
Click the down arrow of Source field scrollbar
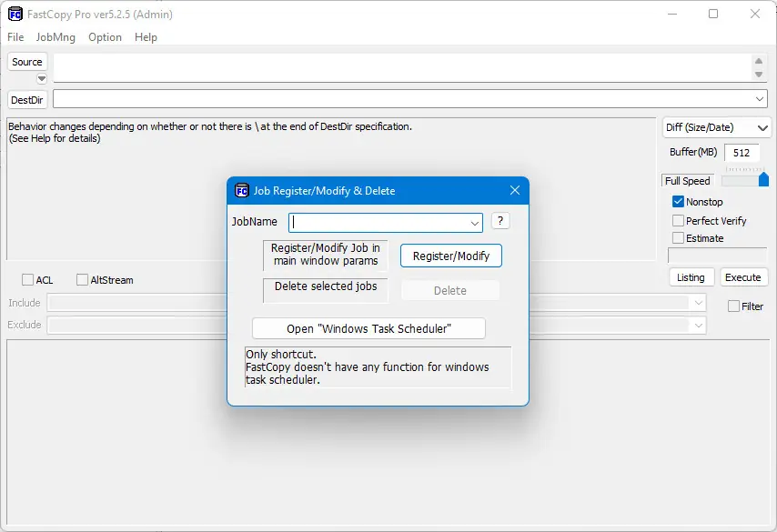pyautogui.click(x=759, y=75)
